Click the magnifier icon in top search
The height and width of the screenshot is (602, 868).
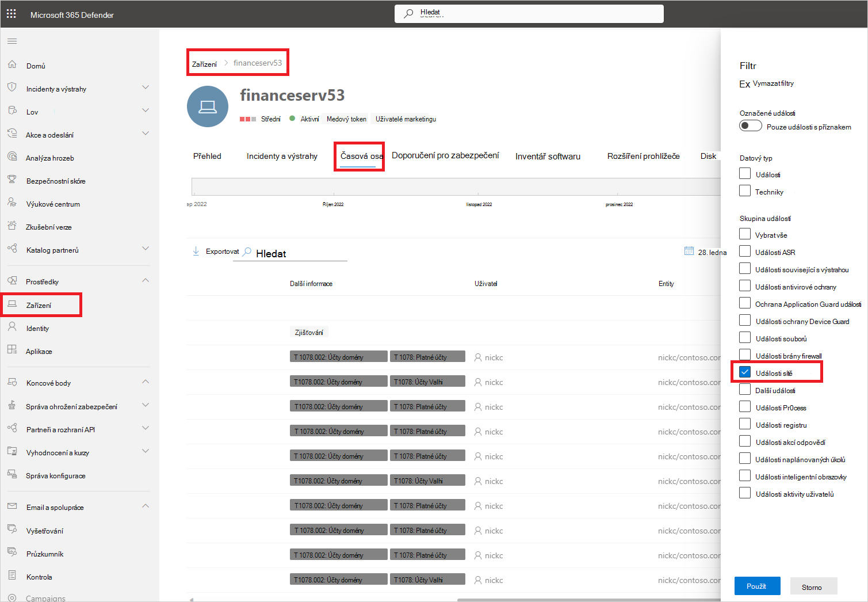tap(408, 13)
